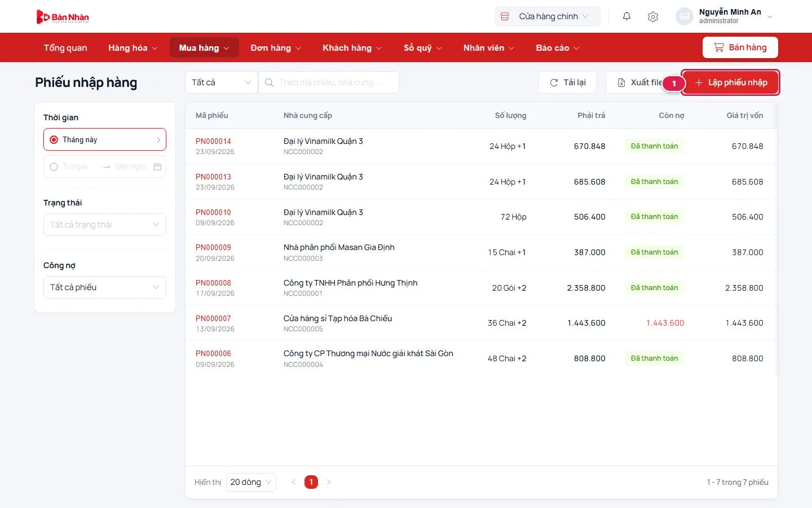
Task: Click the Xuất file export button
Action: click(639, 82)
